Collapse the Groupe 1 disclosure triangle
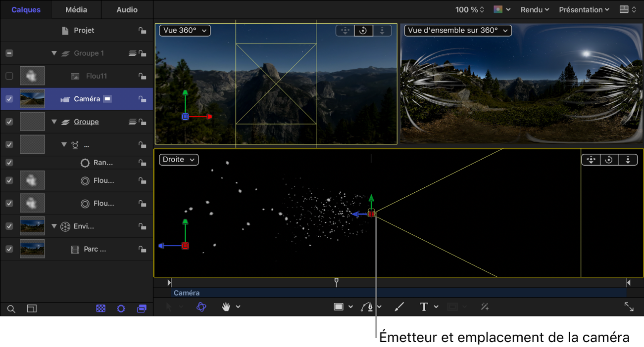 pos(54,53)
